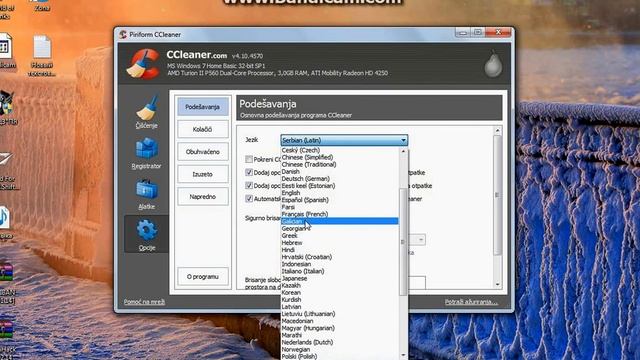Viewport: 640px width, 360px height.
Task: Switch to Izuzeto tab
Action: pos(202,174)
